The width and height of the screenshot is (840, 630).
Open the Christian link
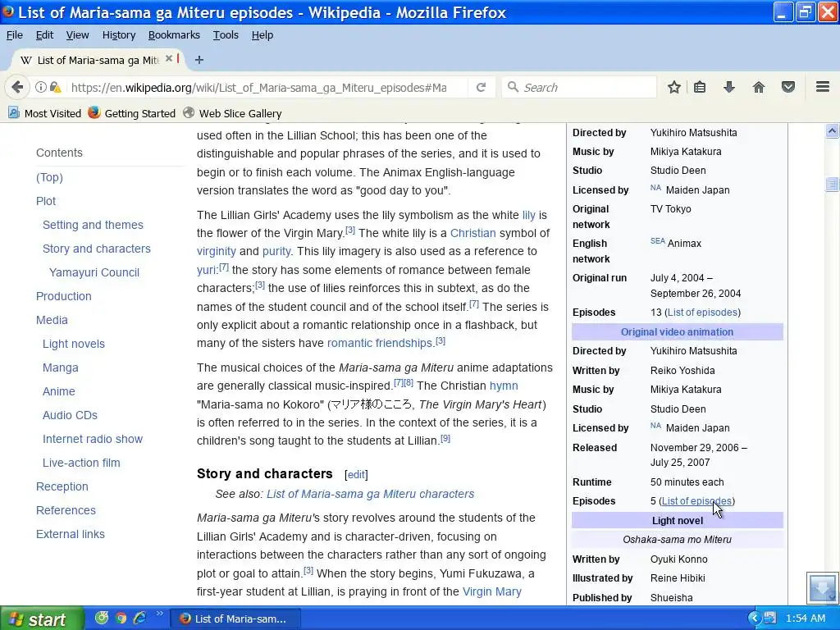pos(473,233)
